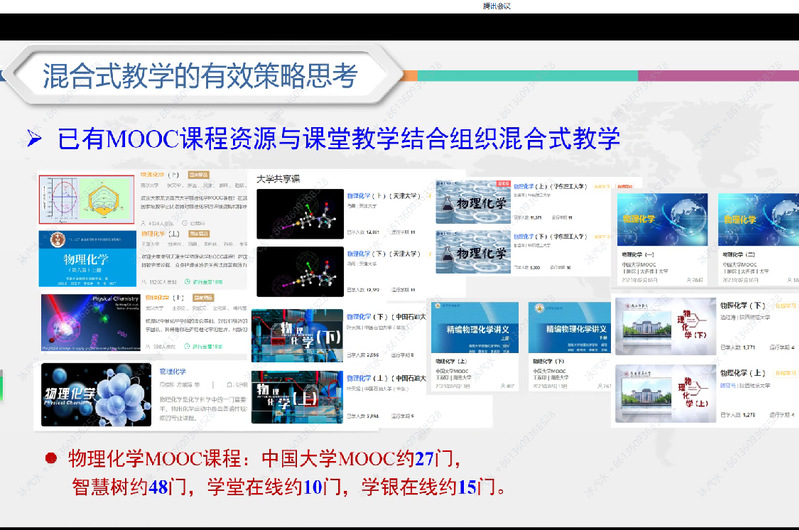Open the globe 物理化学(二) course card
Viewport: 799px width, 530px height.
[x=754, y=218]
